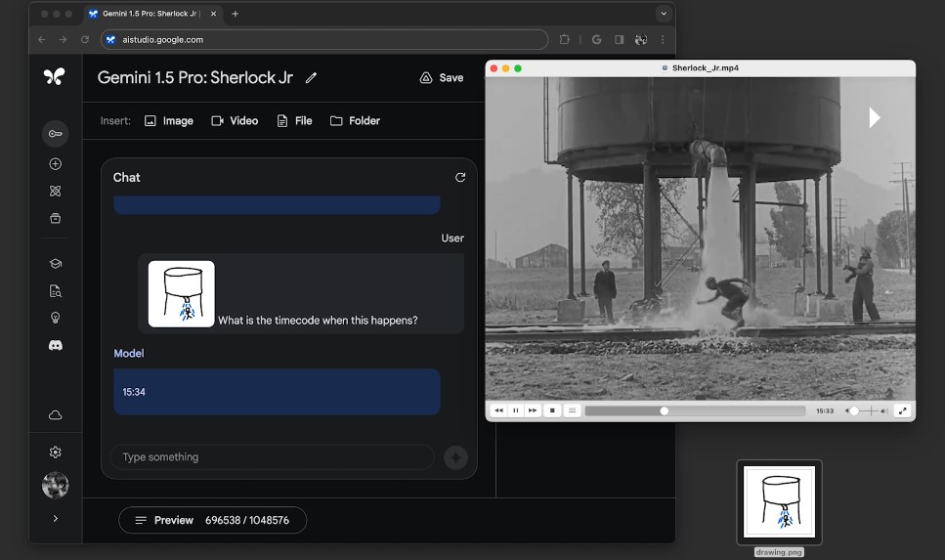
Task: Click the drawing thumbnail in user message
Action: (x=182, y=294)
